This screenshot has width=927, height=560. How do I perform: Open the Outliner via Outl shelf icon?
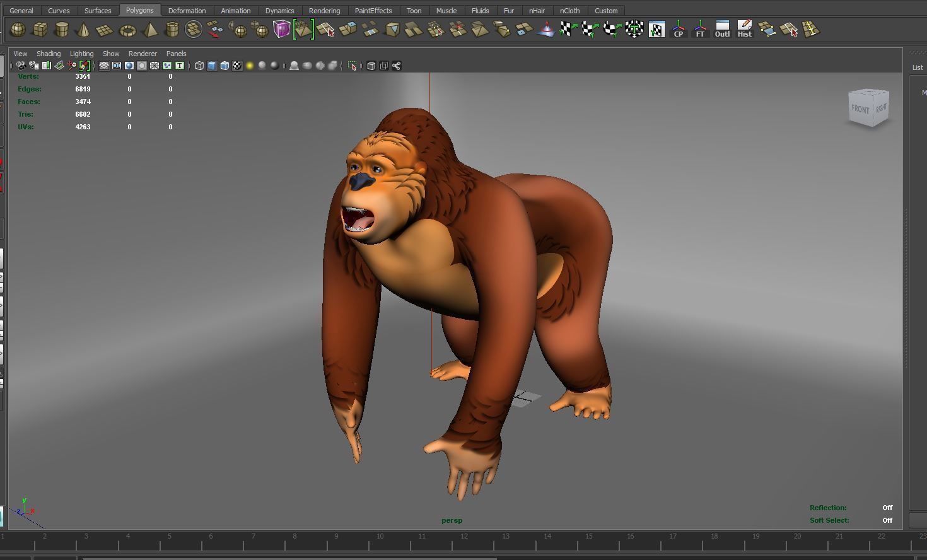pyautogui.click(x=722, y=29)
